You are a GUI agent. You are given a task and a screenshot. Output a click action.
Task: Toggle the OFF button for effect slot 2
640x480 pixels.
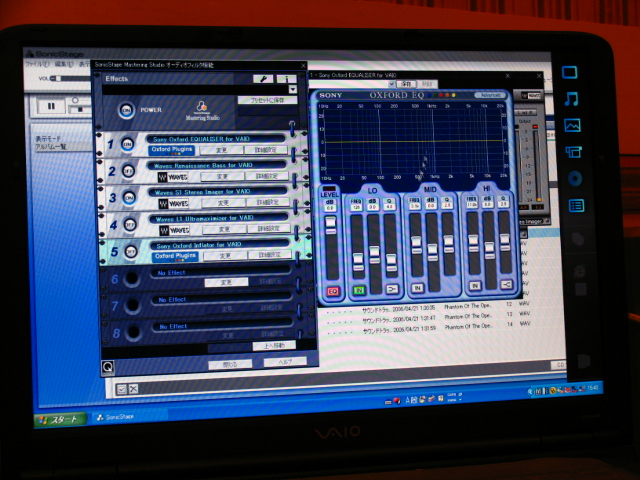(x=128, y=171)
